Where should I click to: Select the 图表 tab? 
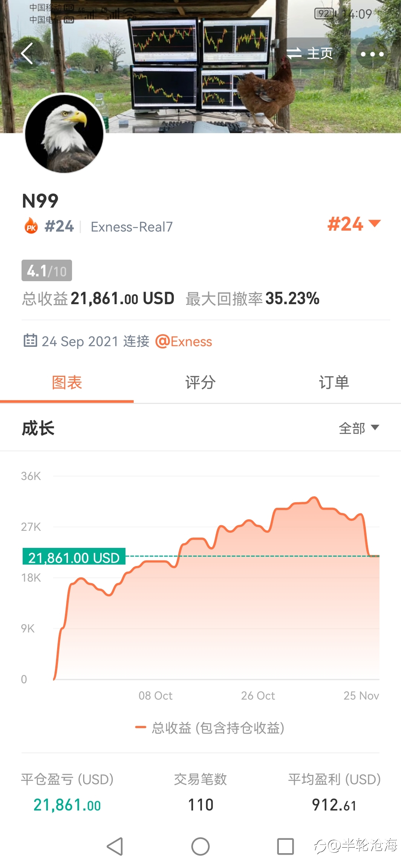[x=67, y=382]
